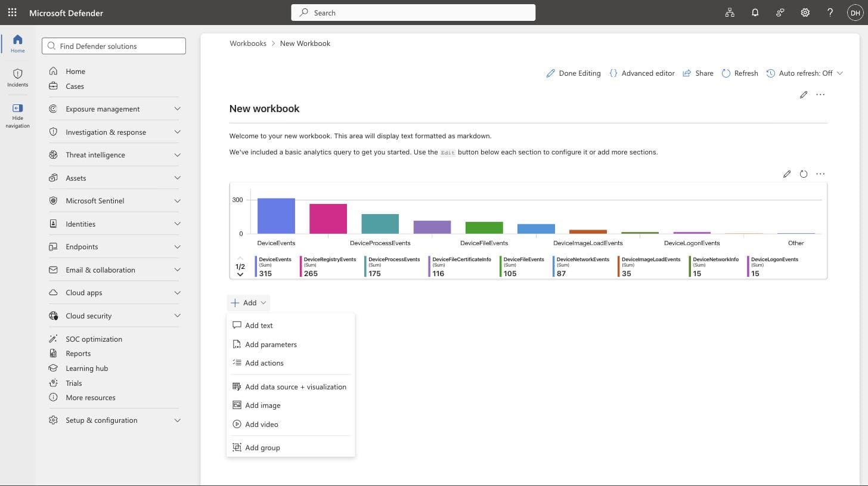Click the Cloud security icon
This screenshot has width=868, height=486.
click(53, 315)
